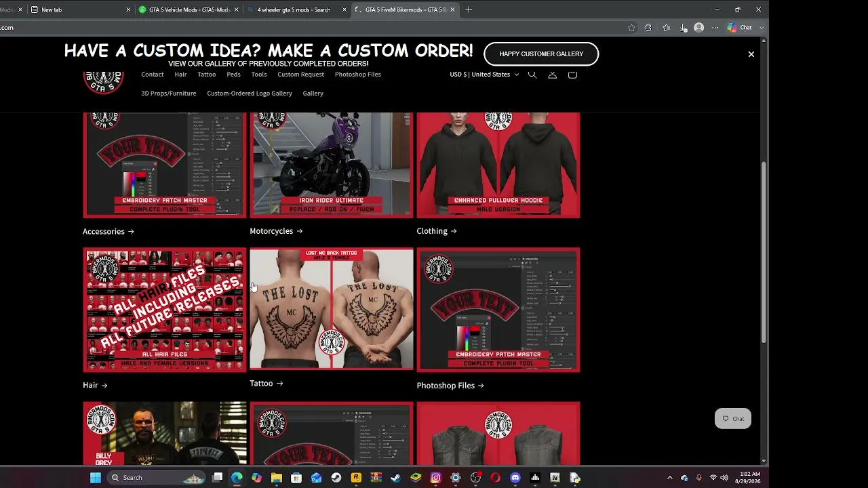Close the 4 wheeler gta 5 mods tab

tap(344, 9)
